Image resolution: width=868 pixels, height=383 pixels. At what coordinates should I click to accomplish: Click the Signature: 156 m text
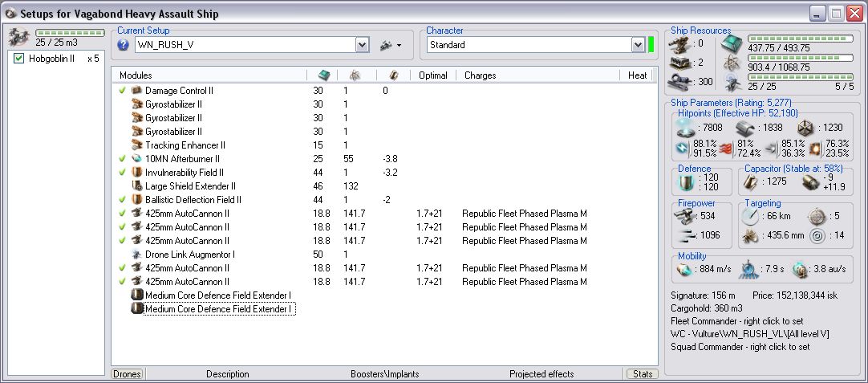coord(703,295)
